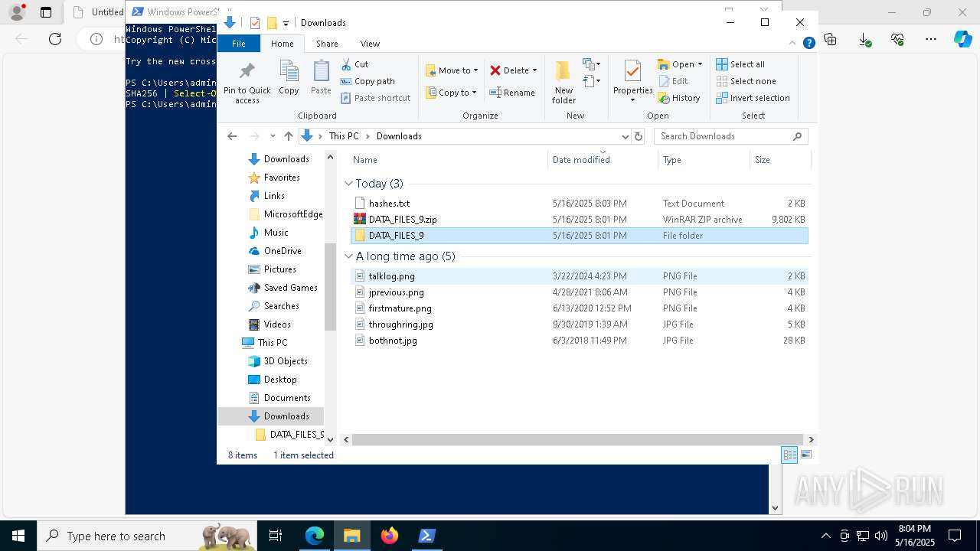Viewport: 980px width, 551px height.
Task: Go back with the Explorer back arrow
Action: click(232, 136)
